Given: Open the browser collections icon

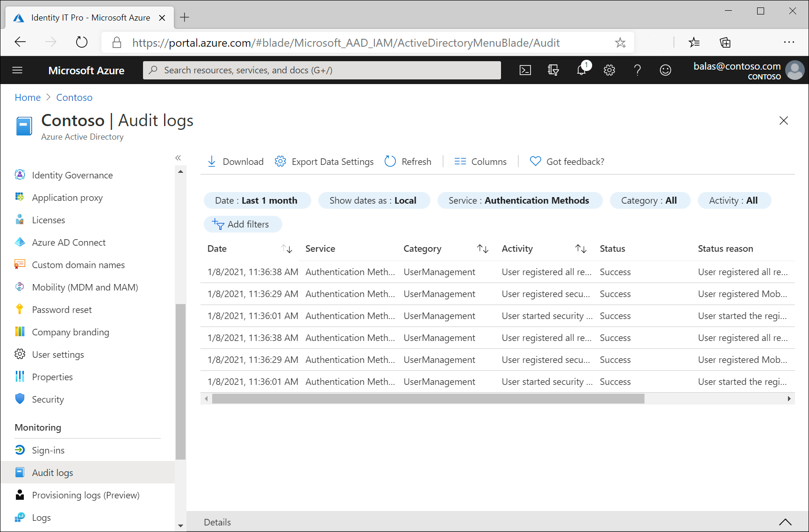Looking at the screenshot, I should click(725, 43).
